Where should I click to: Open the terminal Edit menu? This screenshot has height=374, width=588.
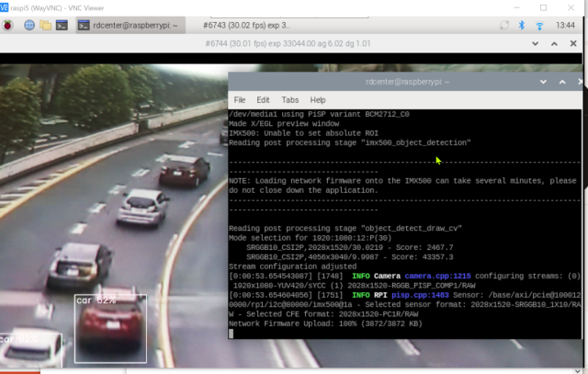pos(263,100)
